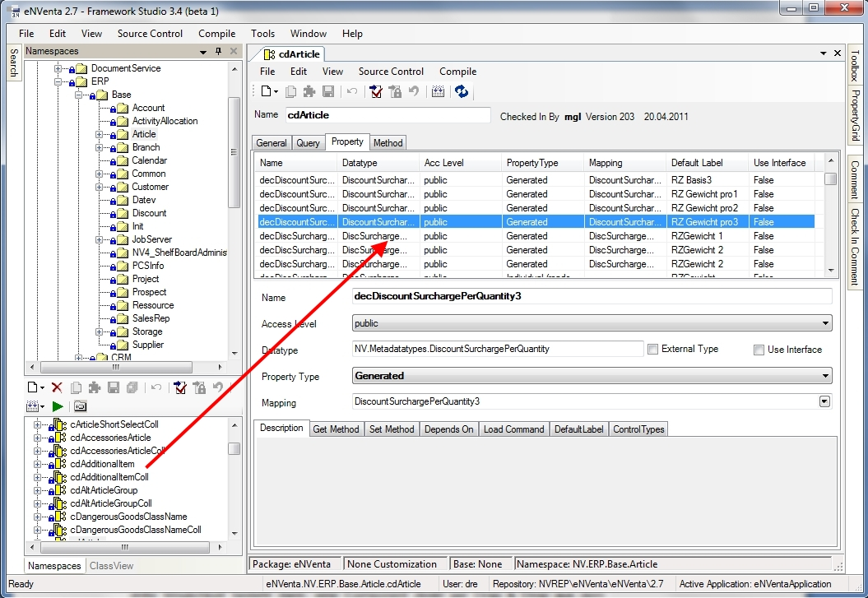
Task: Close the cdArticle document tab
Action: pyautogui.click(x=838, y=53)
